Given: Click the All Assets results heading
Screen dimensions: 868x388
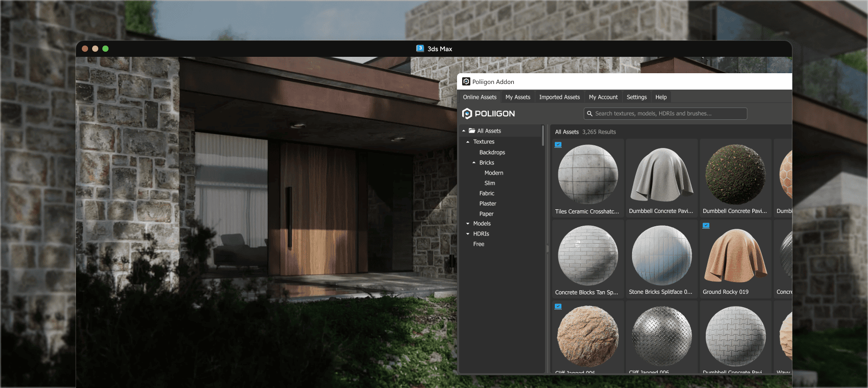Looking at the screenshot, I should click(567, 132).
